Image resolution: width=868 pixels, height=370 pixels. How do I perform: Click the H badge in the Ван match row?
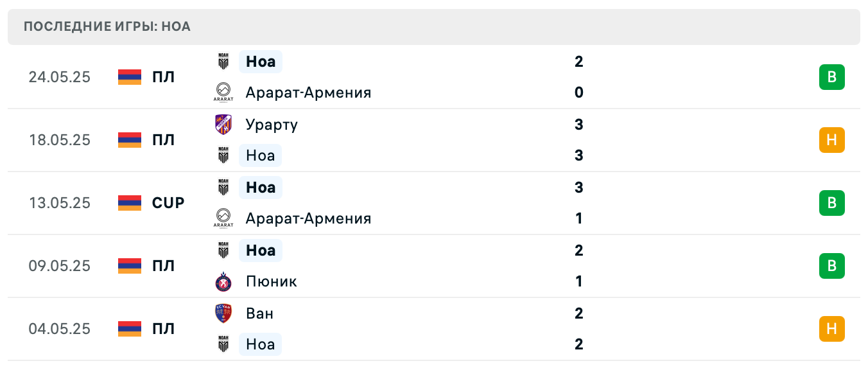pos(832,329)
